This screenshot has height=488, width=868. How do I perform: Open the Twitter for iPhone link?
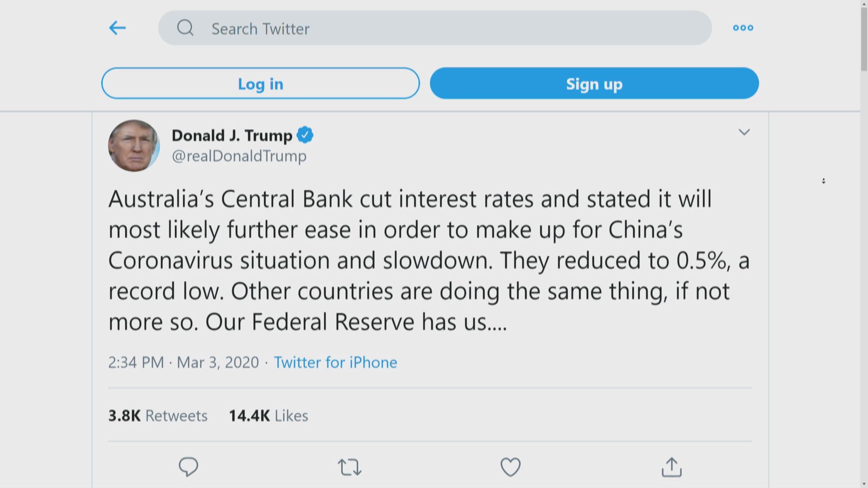(x=335, y=362)
